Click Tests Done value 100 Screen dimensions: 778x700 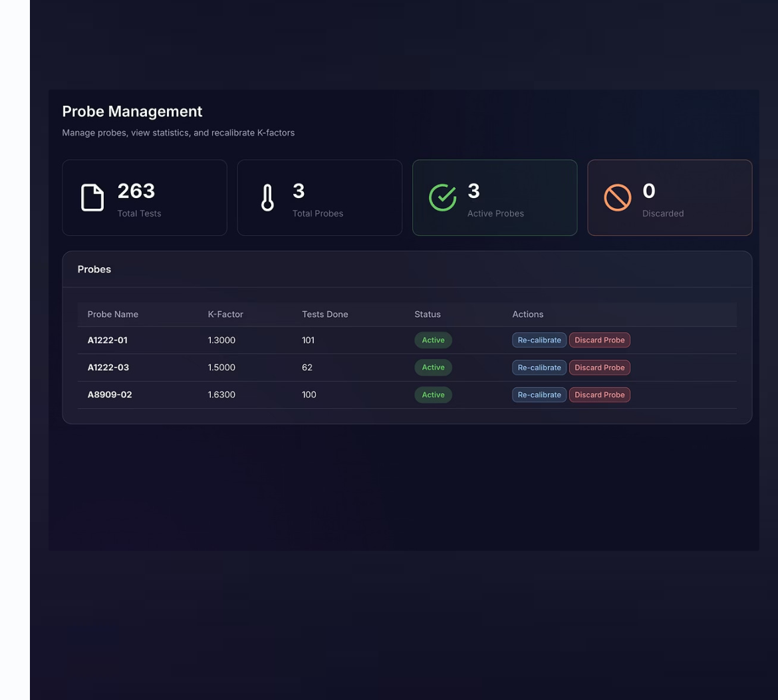point(309,394)
